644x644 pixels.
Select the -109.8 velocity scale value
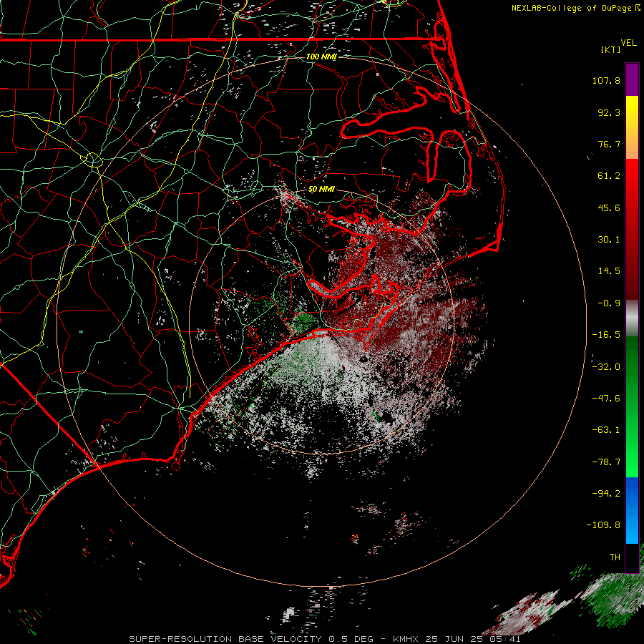pos(604,525)
